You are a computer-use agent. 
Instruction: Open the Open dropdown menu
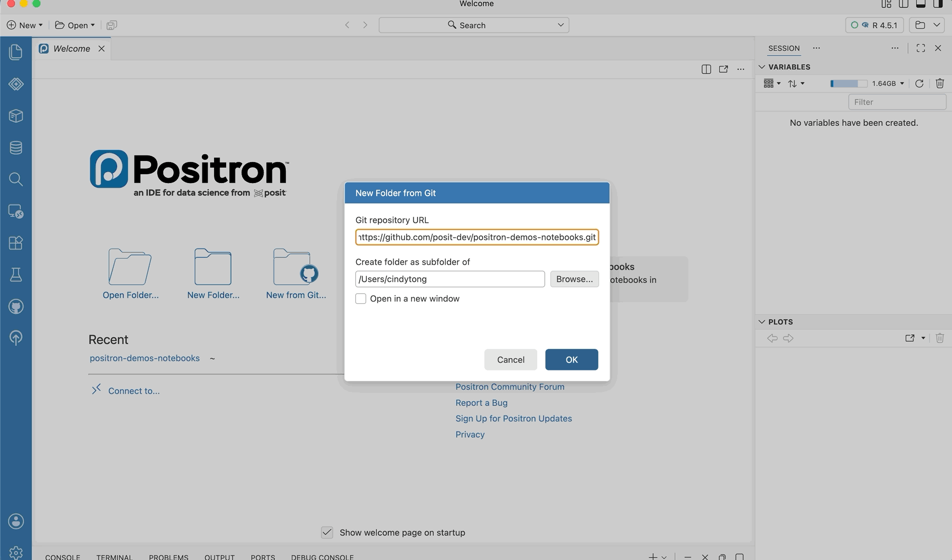click(x=75, y=25)
